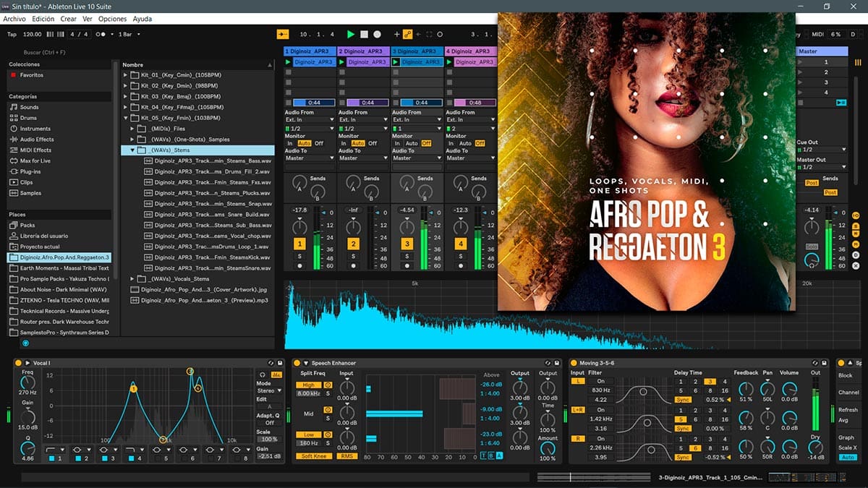The width and height of the screenshot is (868, 488).
Task: Open the Ayuda menu
Action: 142,19
